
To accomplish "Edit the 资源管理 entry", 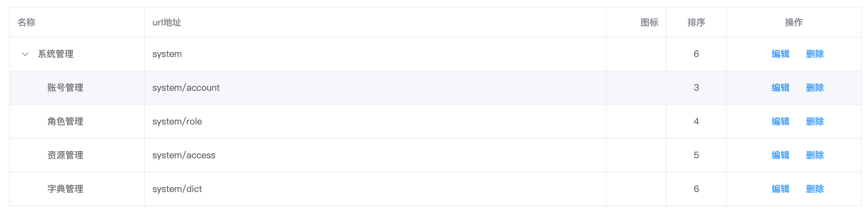I will pyautogui.click(x=781, y=155).
